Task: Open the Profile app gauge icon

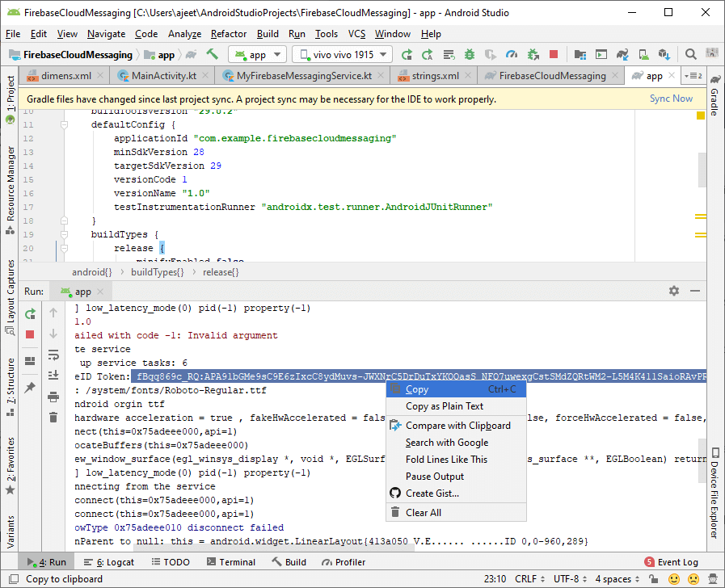Action: tap(512, 54)
